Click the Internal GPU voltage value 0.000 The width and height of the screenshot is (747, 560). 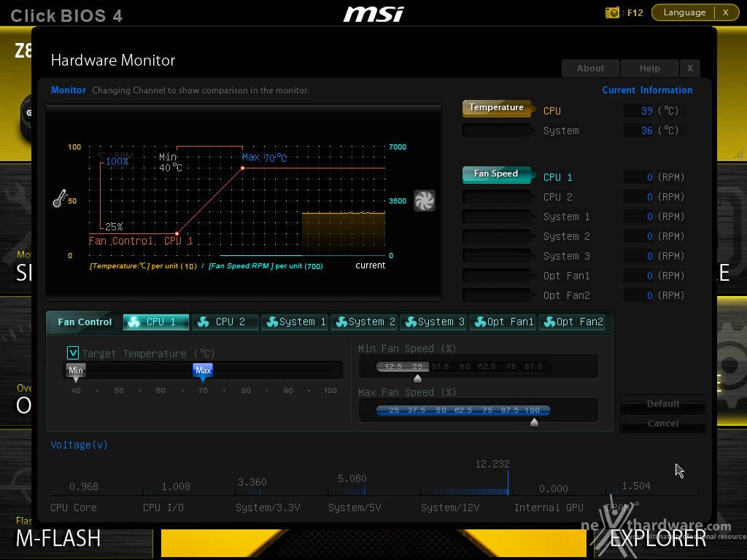553,489
